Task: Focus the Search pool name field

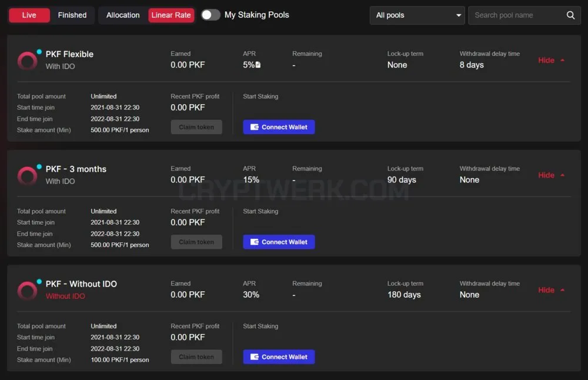Action: tap(517, 15)
